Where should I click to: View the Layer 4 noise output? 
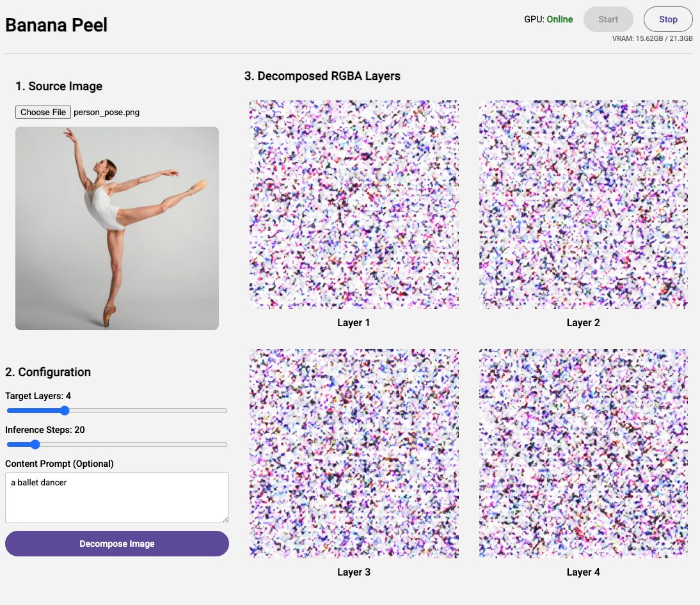click(583, 453)
